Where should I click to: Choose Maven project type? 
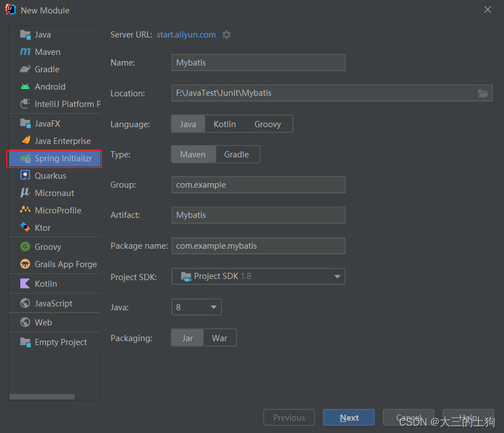click(x=193, y=155)
